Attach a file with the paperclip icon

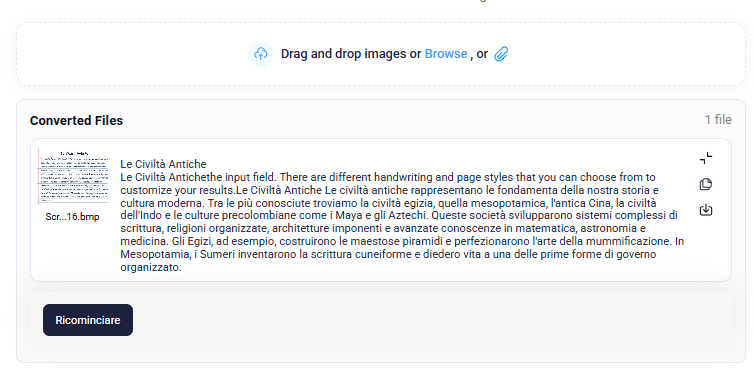tap(501, 53)
